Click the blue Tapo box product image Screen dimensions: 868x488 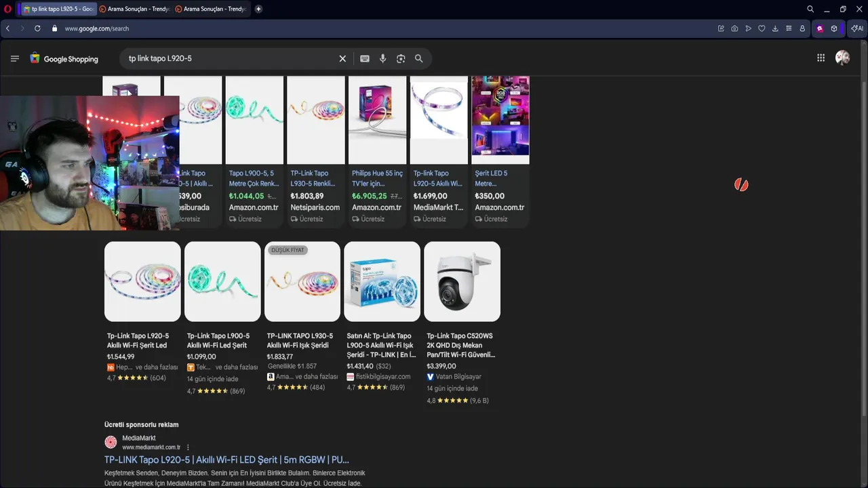[382, 281]
